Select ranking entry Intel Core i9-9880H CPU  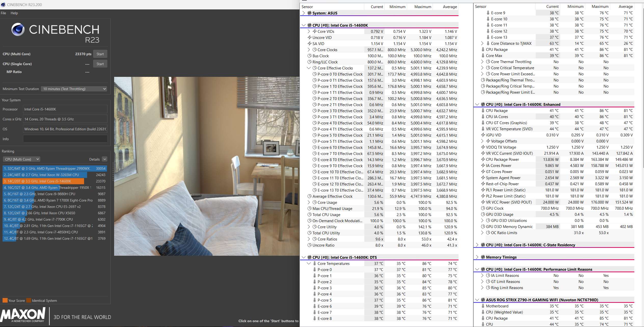(55, 194)
